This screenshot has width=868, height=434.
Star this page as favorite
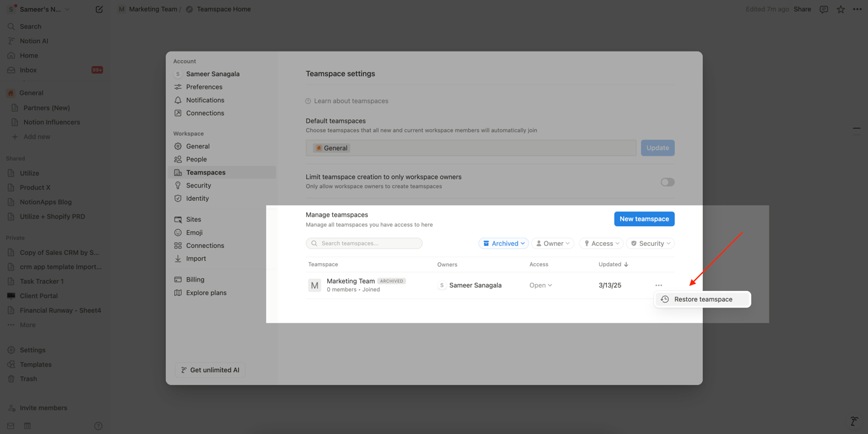(841, 10)
